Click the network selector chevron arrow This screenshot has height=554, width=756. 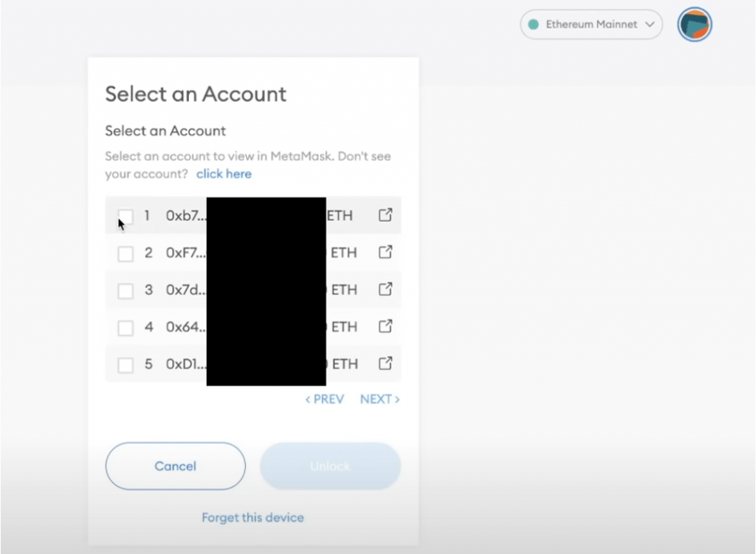(650, 25)
